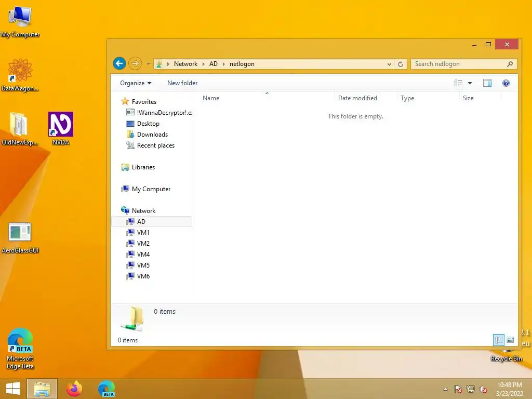This screenshot has height=399, width=532.
Task: Click New folder in the toolbar
Action: (182, 83)
